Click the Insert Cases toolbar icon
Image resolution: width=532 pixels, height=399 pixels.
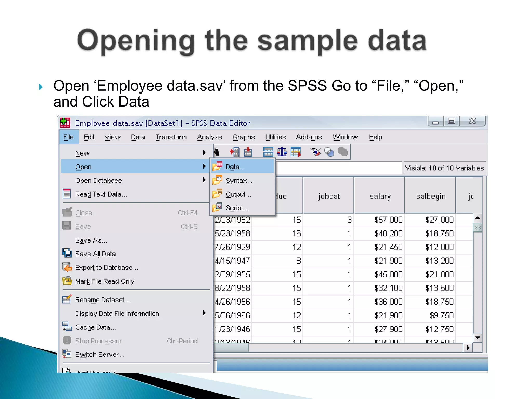pyautogui.click(x=235, y=152)
